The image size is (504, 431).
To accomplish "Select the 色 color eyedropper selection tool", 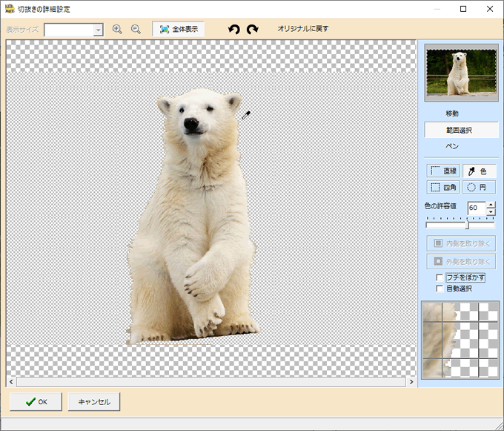I will [x=479, y=171].
